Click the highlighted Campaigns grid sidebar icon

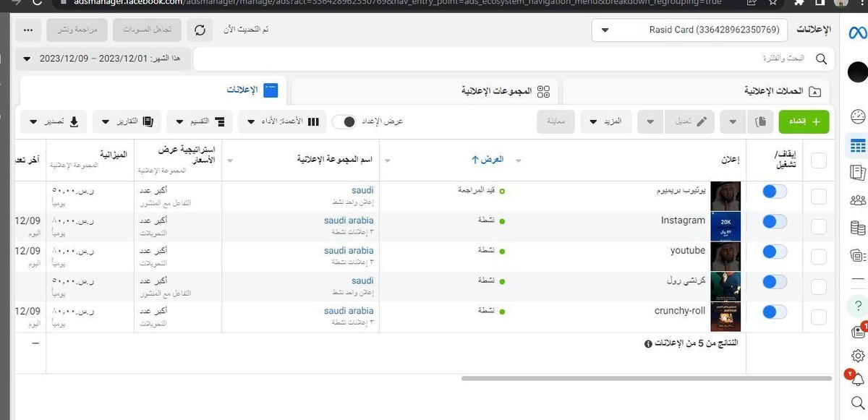(857, 146)
